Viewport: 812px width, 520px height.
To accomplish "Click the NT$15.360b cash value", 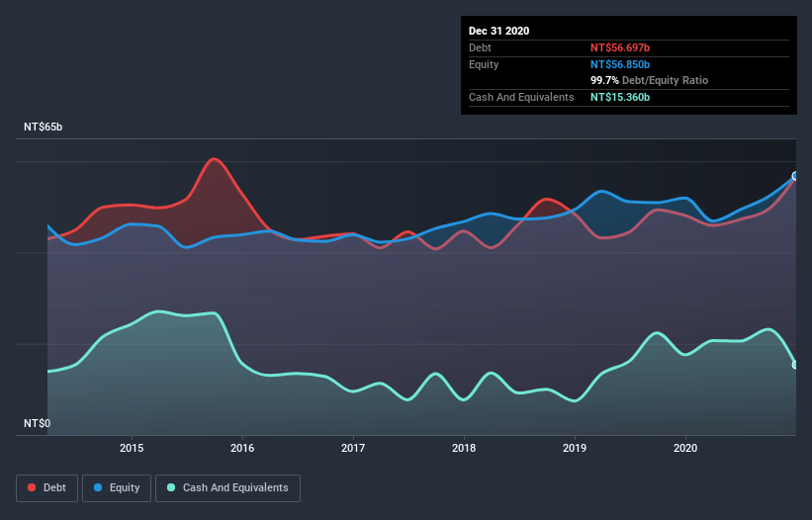I will pos(620,97).
